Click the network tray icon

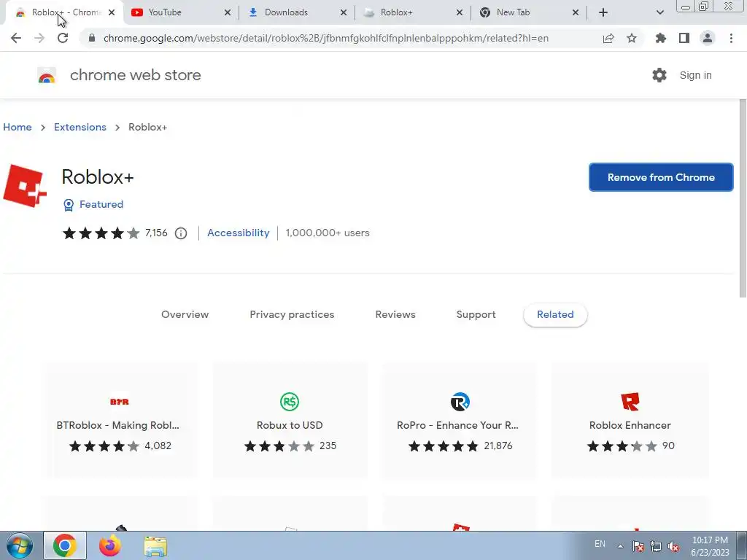coord(656,546)
